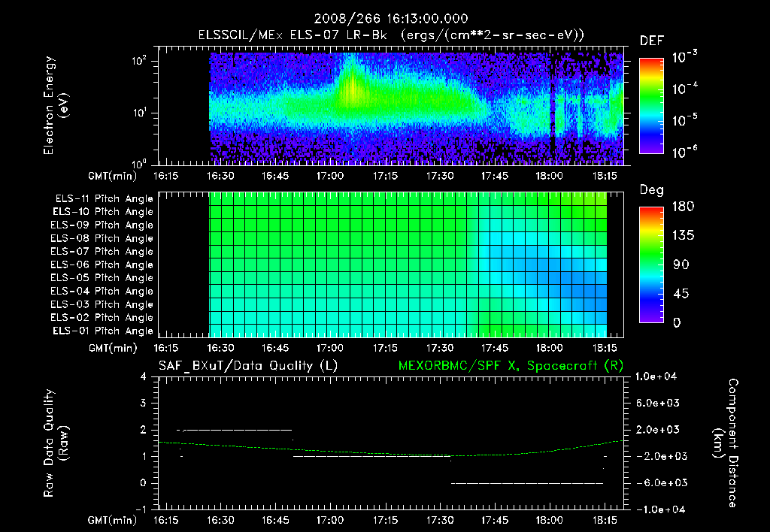Click GMT(min) label under spectrogram panel
770x532 pixels.
coord(113,176)
